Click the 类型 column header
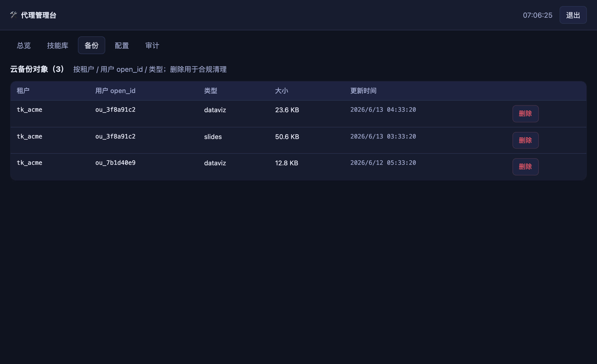 (211, 91)
